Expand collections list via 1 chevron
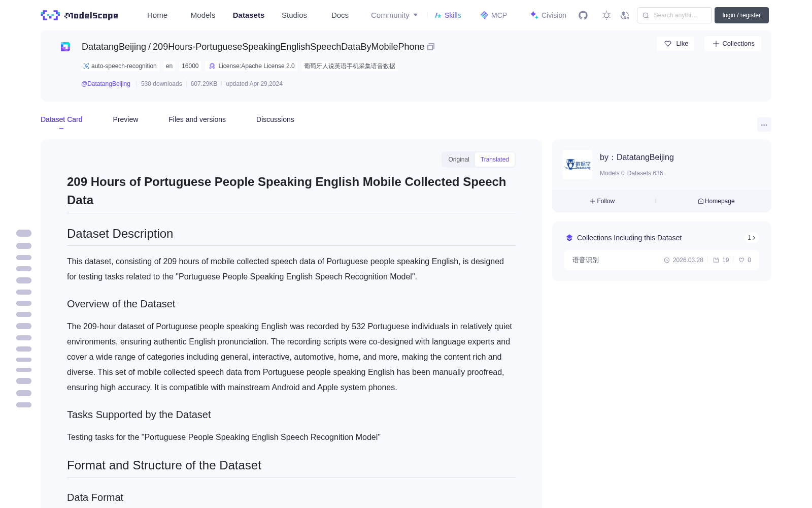 coord(752,238)
